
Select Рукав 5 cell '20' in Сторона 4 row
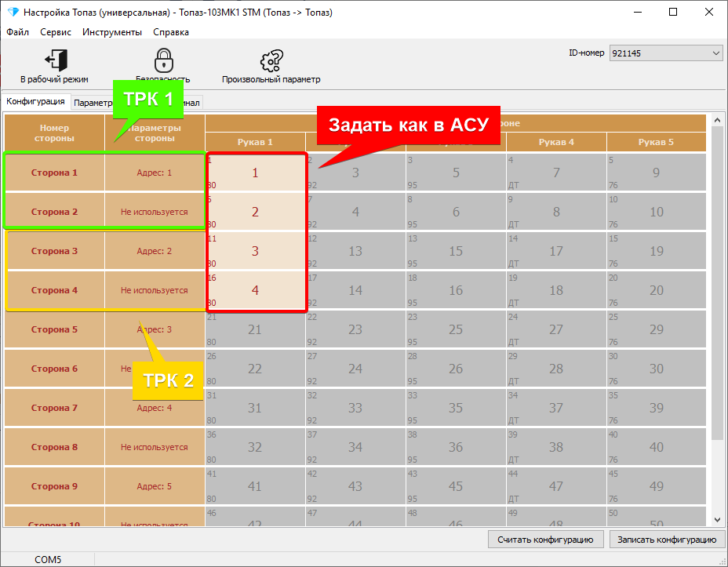pos(656,290)
